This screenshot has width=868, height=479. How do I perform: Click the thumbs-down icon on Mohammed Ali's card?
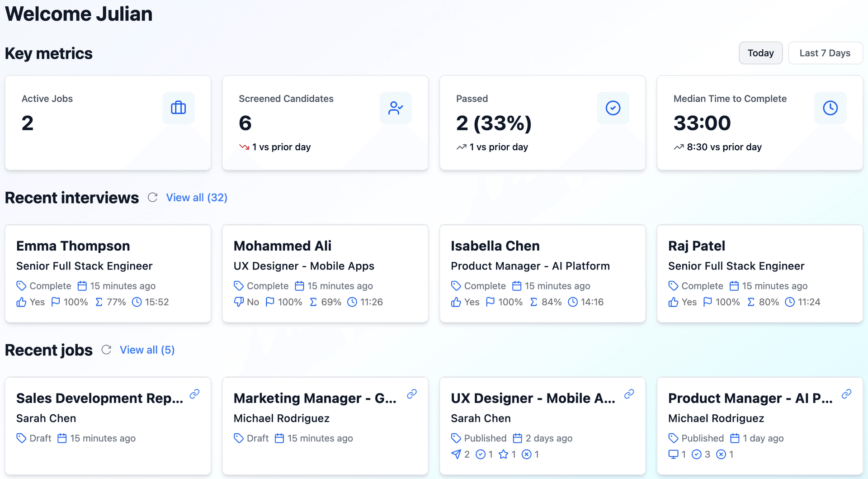(239, 302)
